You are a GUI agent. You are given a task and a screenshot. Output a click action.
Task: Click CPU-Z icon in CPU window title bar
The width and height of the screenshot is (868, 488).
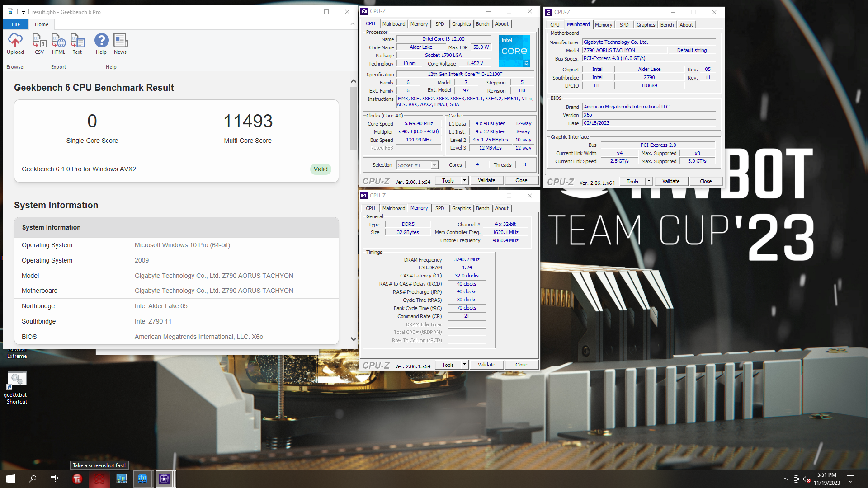click(x=364, y=11)
